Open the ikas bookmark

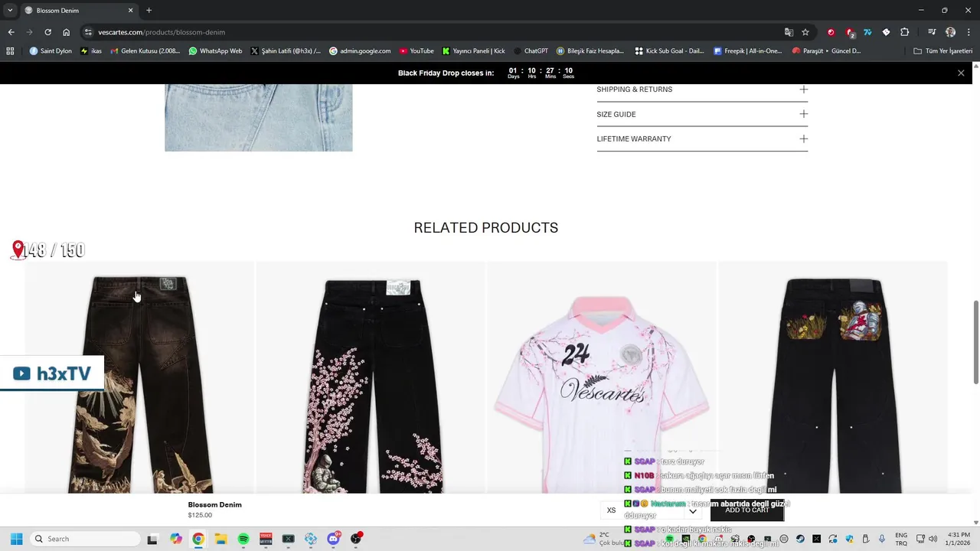pyautogui.click(x=91, y=51)
